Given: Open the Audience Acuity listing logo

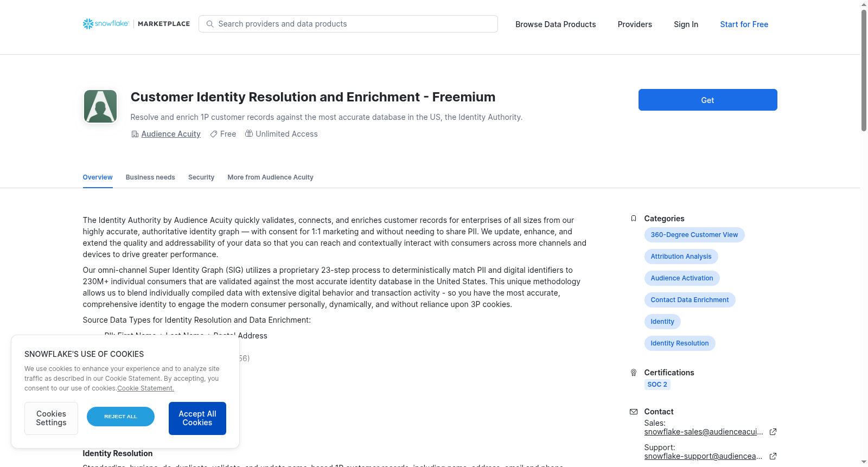Looking at the screenshot, I should coord(100,106).
